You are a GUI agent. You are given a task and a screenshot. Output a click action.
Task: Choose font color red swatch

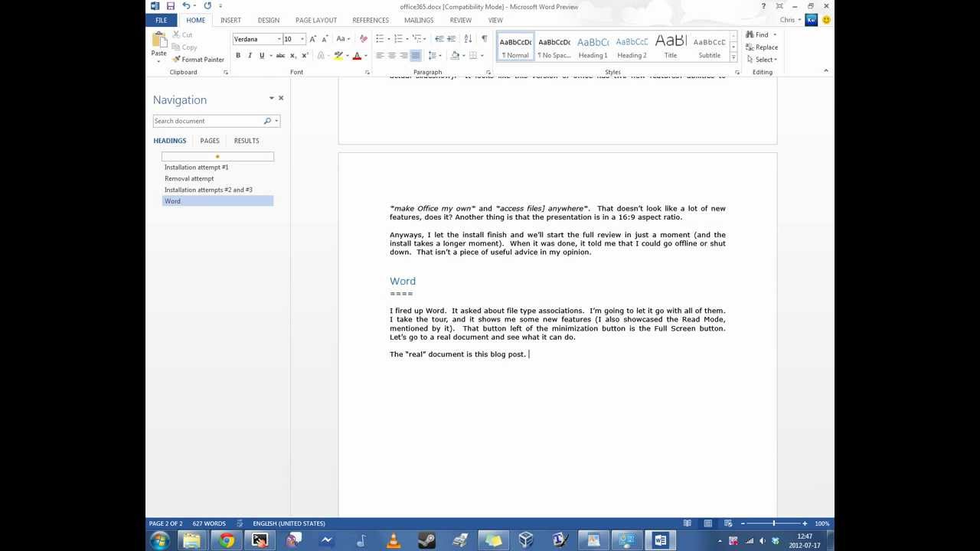pos(356,56)
